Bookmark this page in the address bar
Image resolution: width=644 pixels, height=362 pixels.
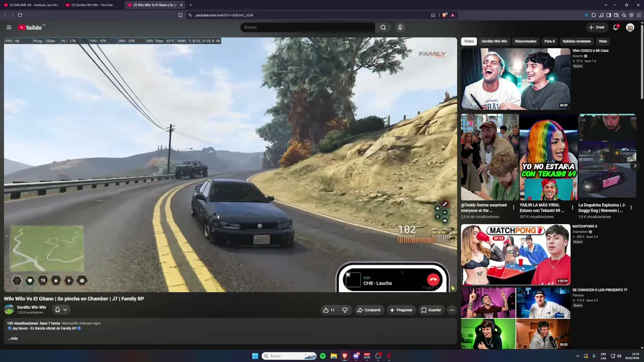point(180,15)
